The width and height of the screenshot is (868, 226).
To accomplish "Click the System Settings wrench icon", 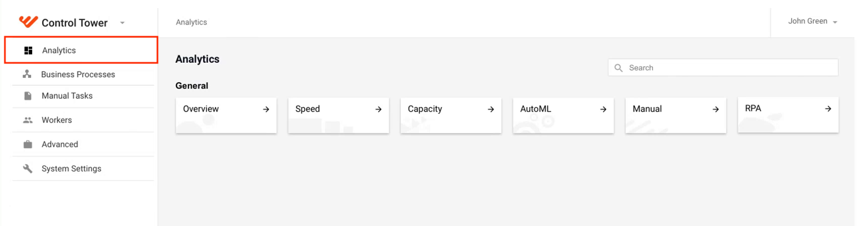I will click(x=28, y=169).
